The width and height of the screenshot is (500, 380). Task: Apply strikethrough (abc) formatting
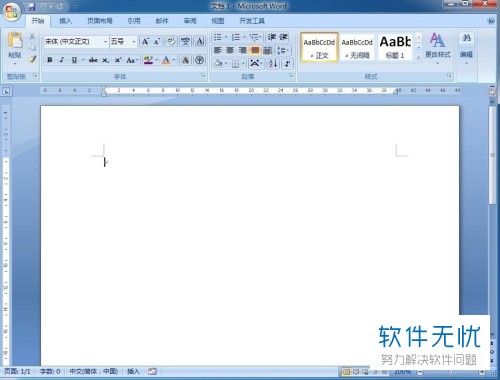coord(93,60)
